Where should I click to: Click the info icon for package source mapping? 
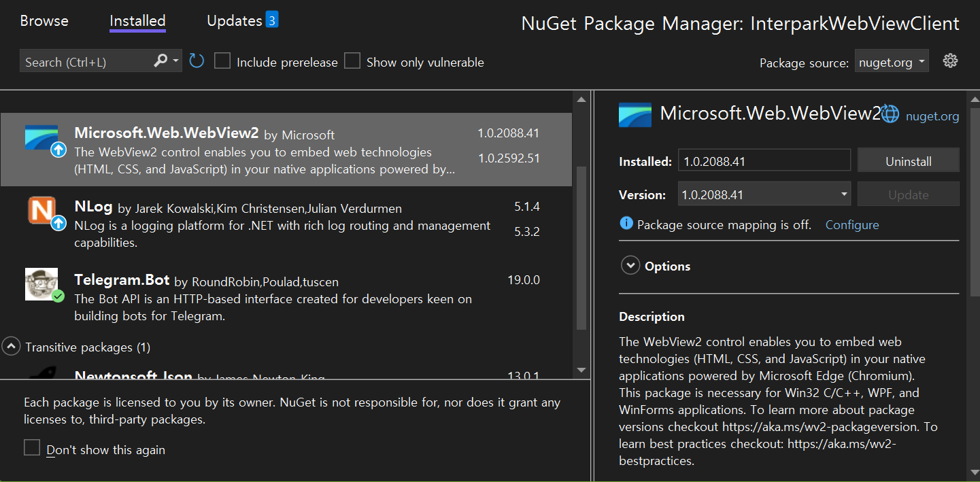pos(626,224)
